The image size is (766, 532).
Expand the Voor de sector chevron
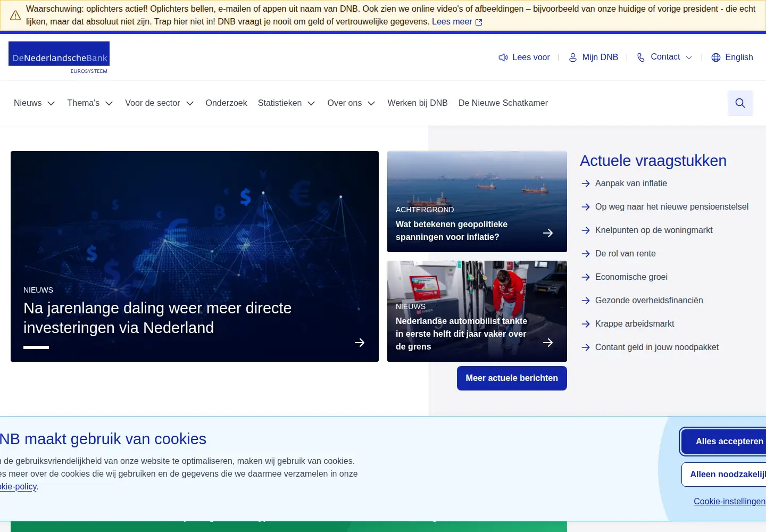(x=190, y=103)
